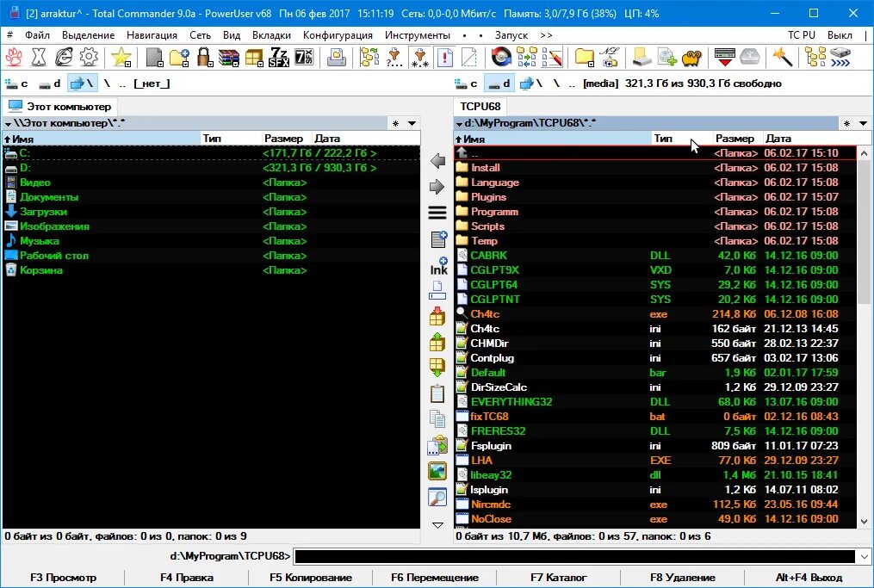This screenshot has height=588, width=874.
Task: Open the yellow folder dropdown in right toolbar
Action: click(x=585, y=57)
